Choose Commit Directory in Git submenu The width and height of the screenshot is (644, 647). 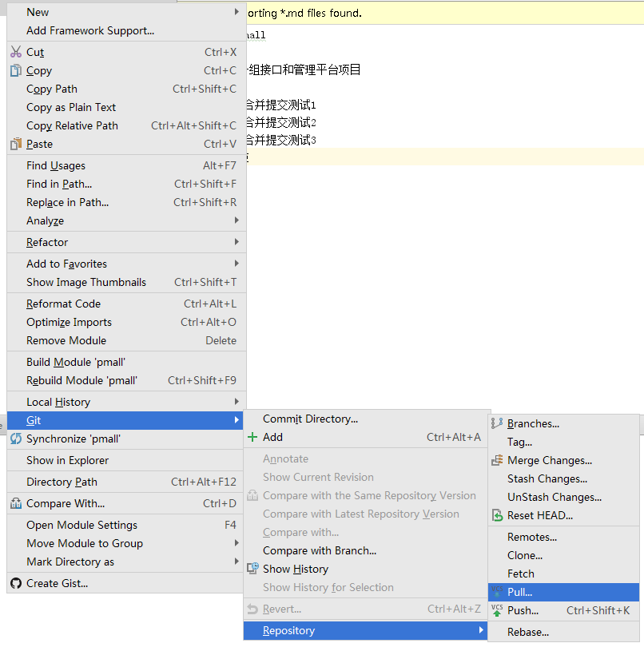tap(366, 419)
